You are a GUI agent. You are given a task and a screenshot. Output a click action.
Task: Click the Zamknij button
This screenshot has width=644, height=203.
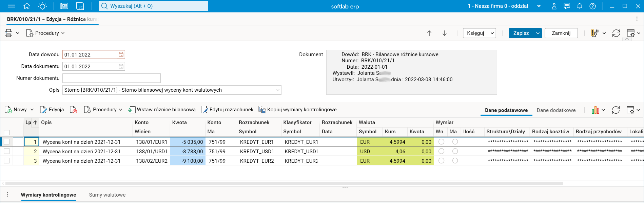point(561,33)
